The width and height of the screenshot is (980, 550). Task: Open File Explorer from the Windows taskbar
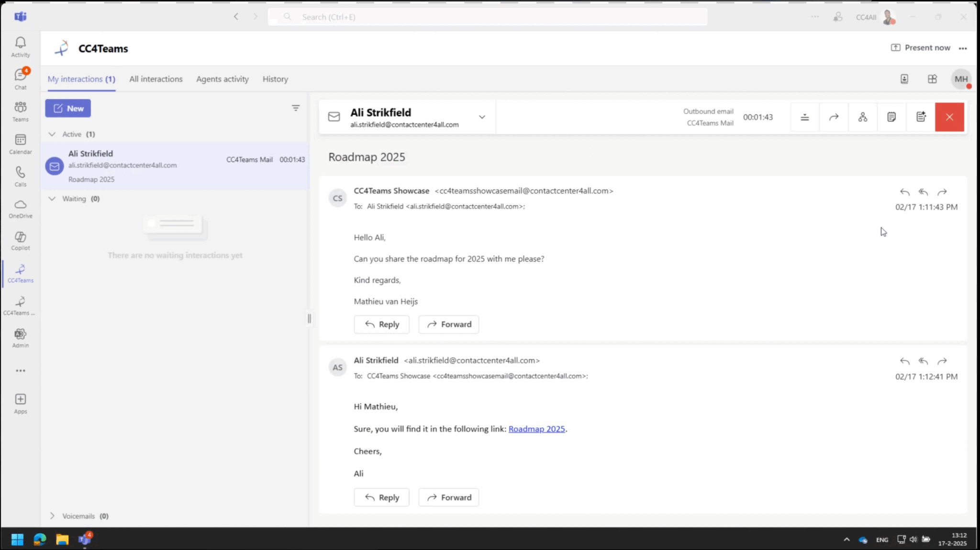pyautogui.click(x=62, y=539)
